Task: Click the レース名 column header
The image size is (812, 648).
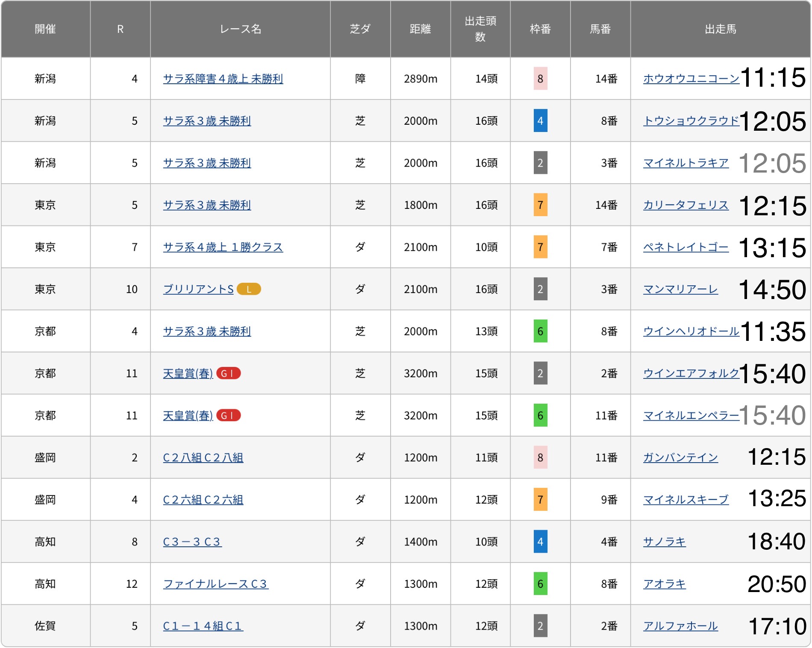Action: pyautogui.click(x=240, y=29)
